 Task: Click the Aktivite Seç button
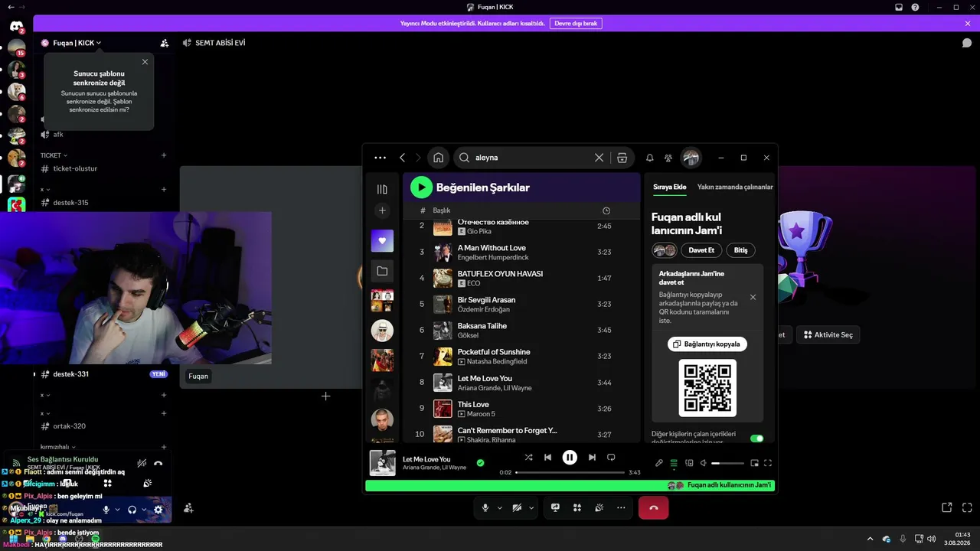(828, 334)
